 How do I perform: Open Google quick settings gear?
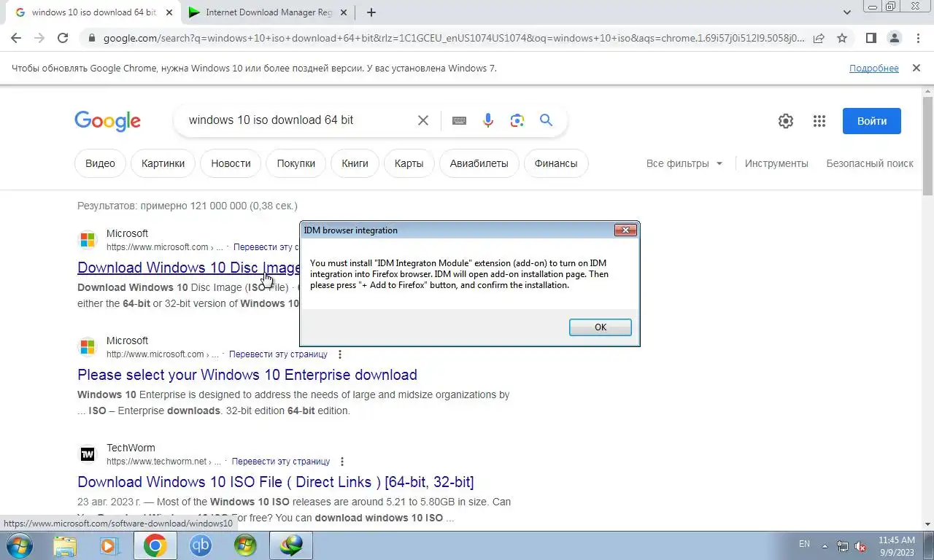785,121
